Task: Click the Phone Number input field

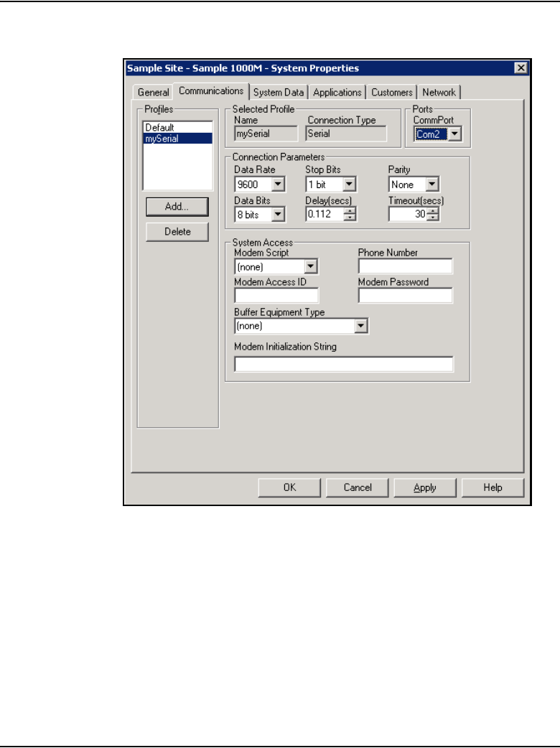Action: coord(405,266)
